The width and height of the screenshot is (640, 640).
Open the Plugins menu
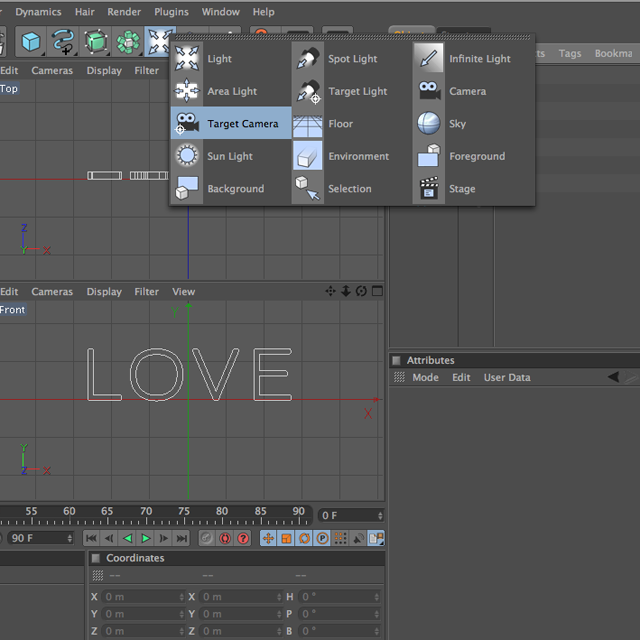point(171,12)
